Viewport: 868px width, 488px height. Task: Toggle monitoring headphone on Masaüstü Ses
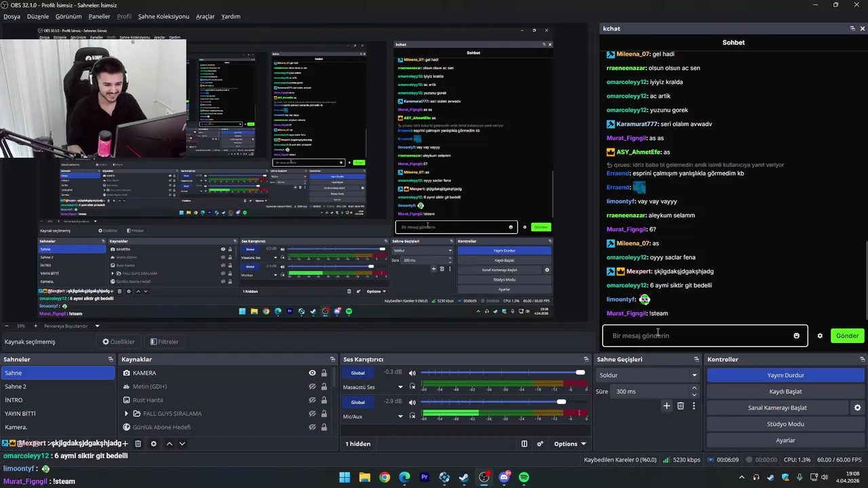[412, 386]
